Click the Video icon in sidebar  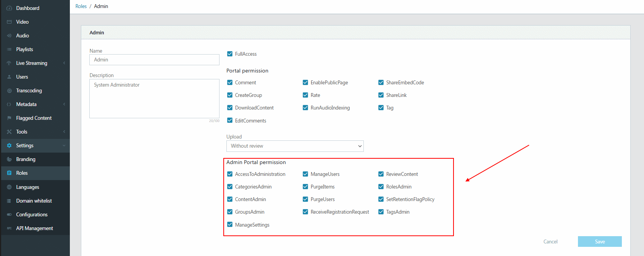pos(9,22)
